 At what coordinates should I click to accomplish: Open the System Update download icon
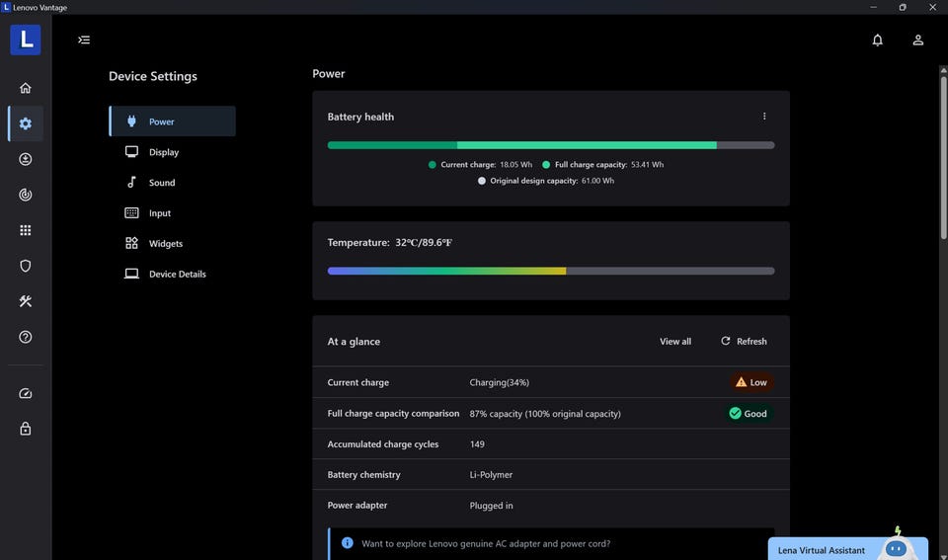[26, 159]
